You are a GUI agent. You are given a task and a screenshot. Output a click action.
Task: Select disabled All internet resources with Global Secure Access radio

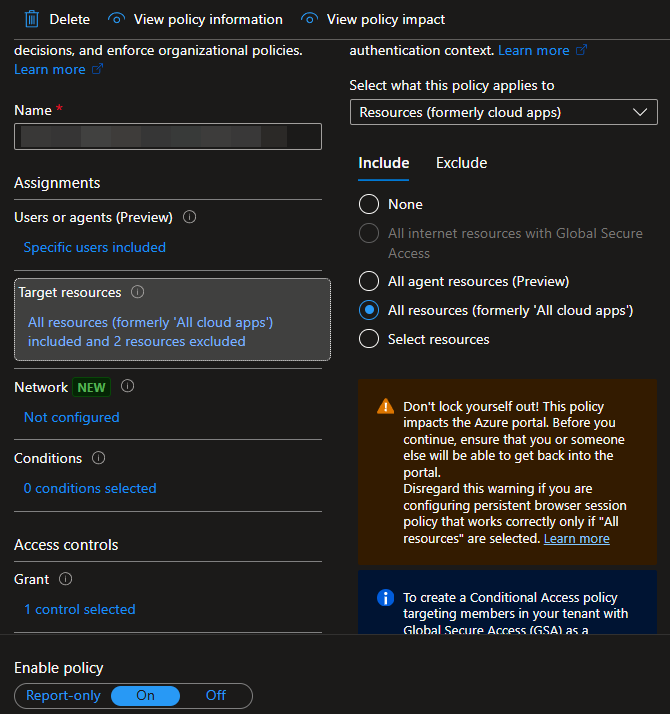click(x=369, y=233)
